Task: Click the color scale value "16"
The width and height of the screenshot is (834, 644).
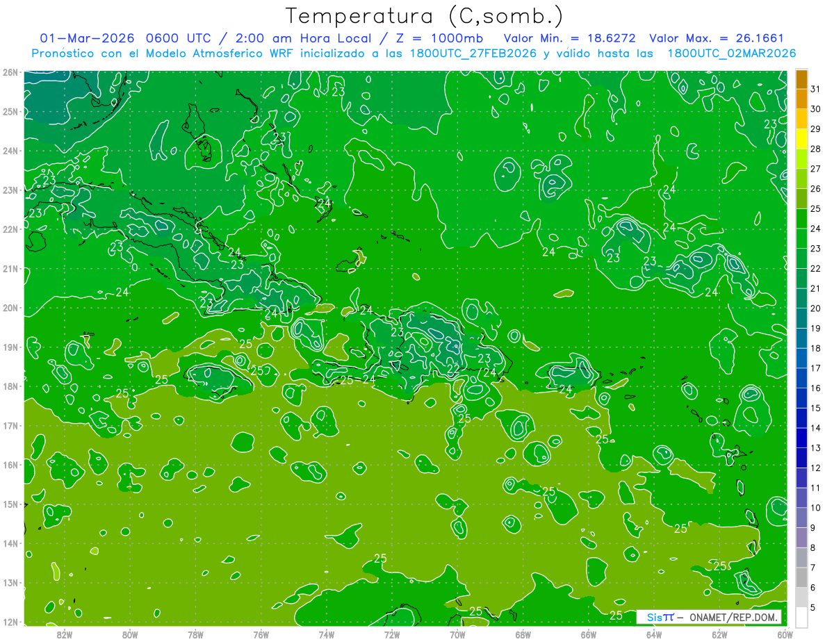Action: tap(815, 388)
